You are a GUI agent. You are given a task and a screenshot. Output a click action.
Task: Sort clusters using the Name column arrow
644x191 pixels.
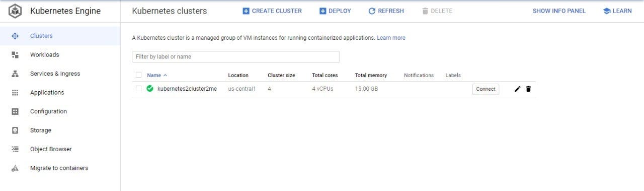click(x=165, y=75)
